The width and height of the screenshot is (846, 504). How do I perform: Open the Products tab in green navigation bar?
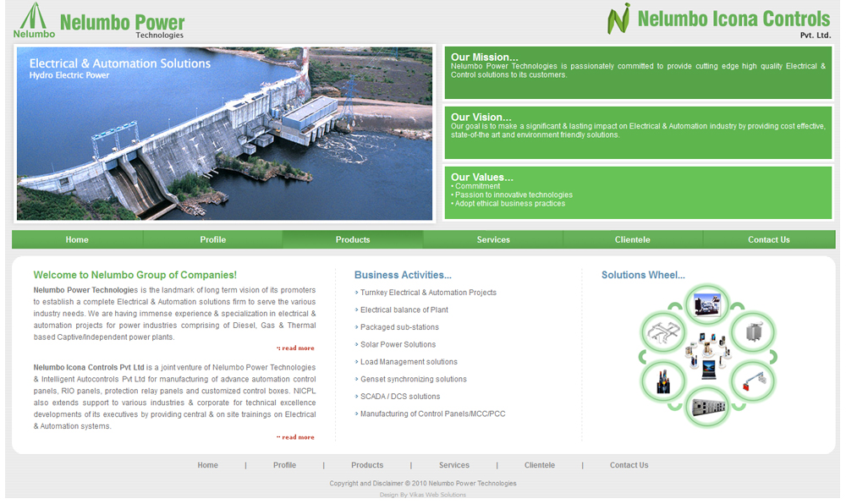tap(353, 239)
